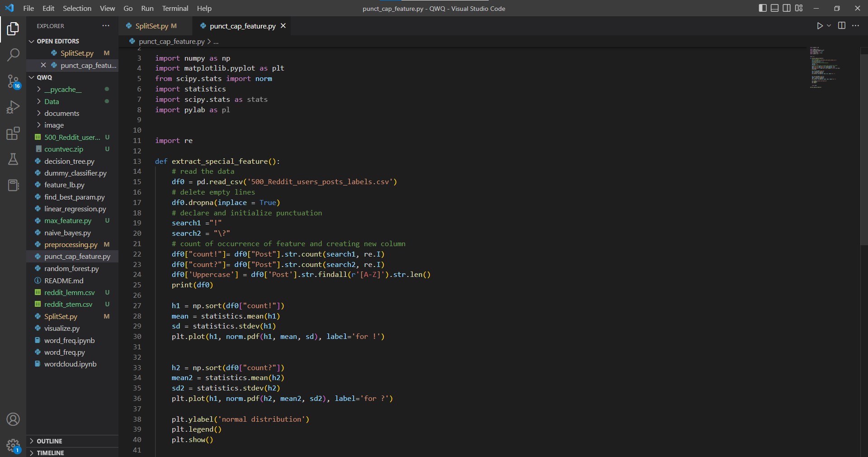Click the editor vertical scrollbar
The width and height of the screenshot is (868, 457).
point(863,149)
